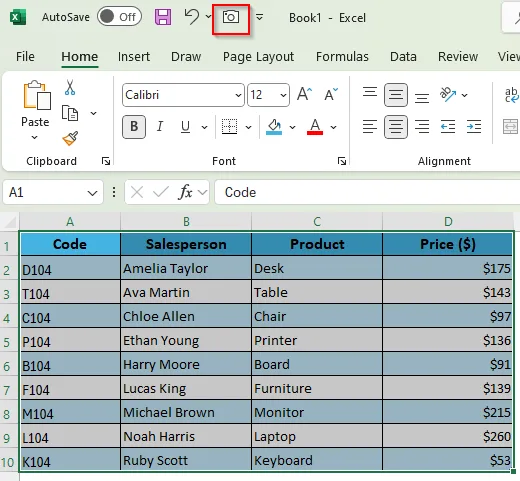Toggle Italic formatting

click(x=160, y=127)
